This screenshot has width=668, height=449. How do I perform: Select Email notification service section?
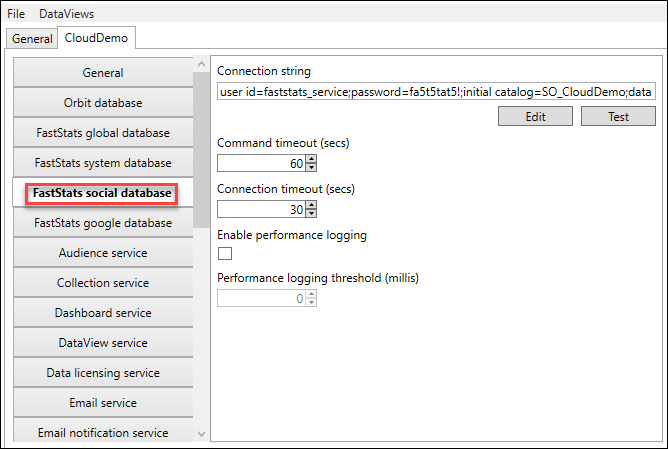click(103, 432)
